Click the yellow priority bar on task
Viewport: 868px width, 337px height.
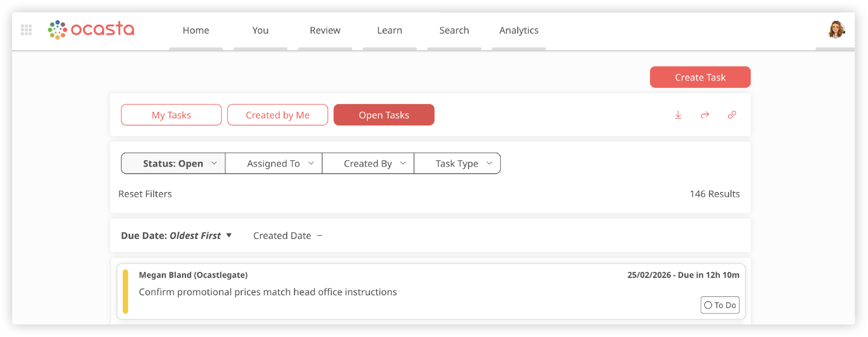coord(125,292)
